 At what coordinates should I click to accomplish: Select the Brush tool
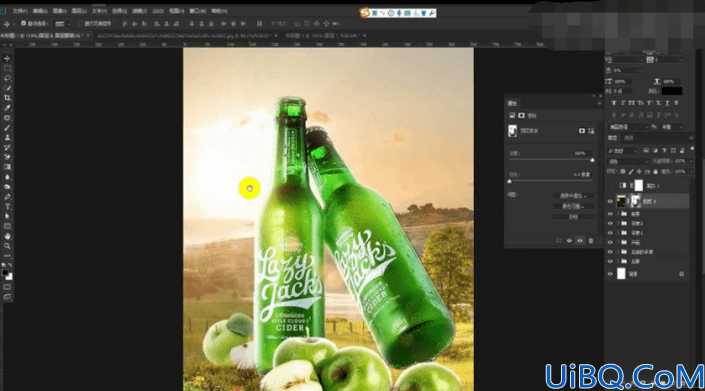click(7, 128)
